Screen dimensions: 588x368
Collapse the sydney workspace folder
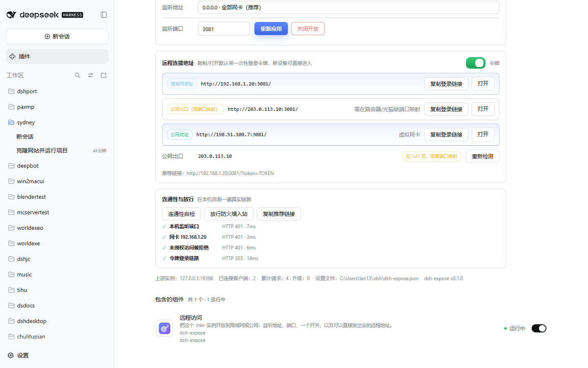pos(57,122)
